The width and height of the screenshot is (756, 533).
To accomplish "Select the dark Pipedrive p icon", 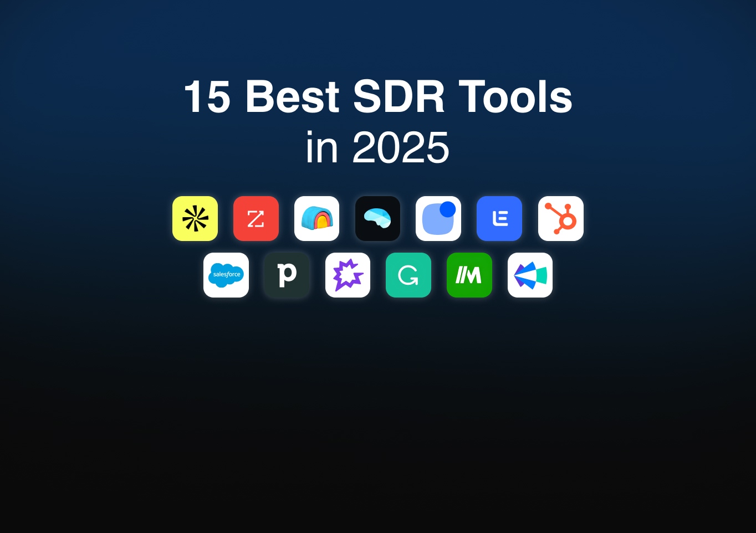I will 287,275.
